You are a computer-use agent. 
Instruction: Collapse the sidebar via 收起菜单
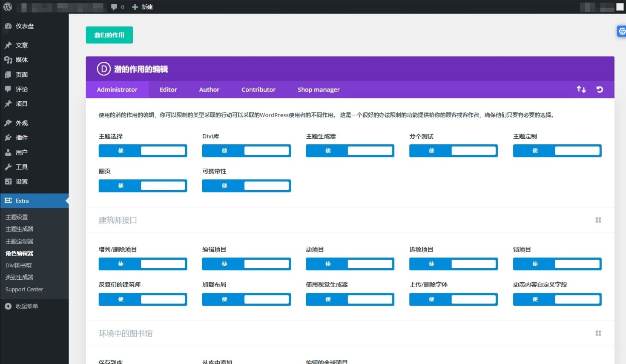(x=34, y=306)
